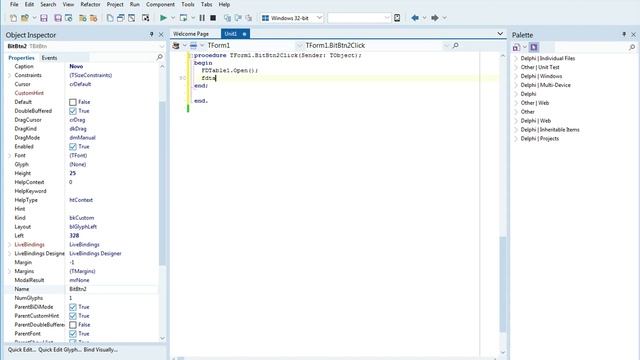Open the editor tabs list dropdown

[x=500, y=34]
